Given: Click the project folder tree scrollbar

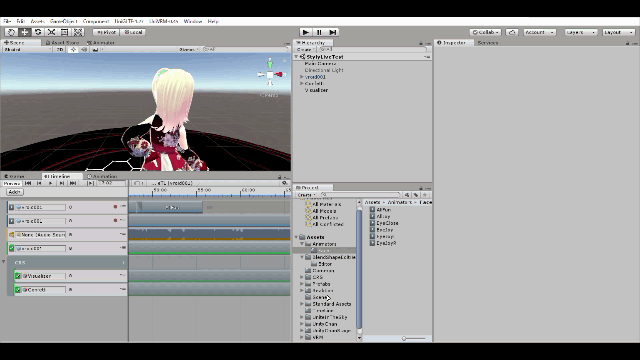Looking at the screenshot, I should (x=359, y=269).
